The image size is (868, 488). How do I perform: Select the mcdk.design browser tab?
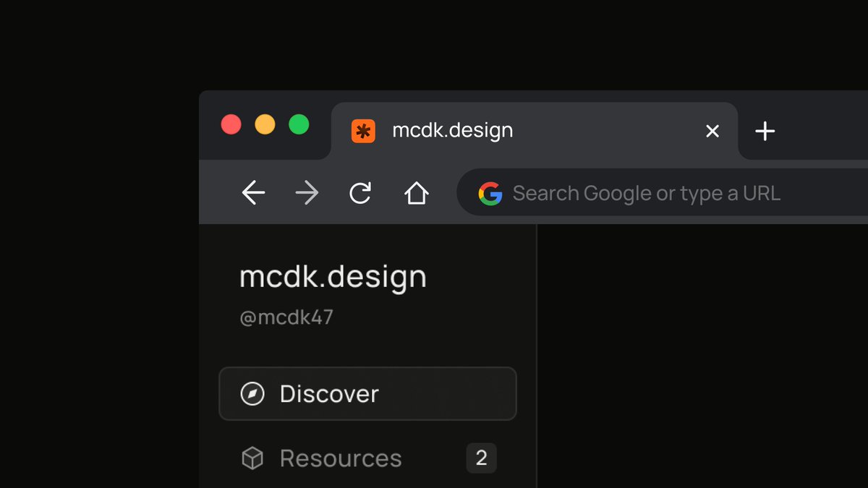[x=535, y=131]
